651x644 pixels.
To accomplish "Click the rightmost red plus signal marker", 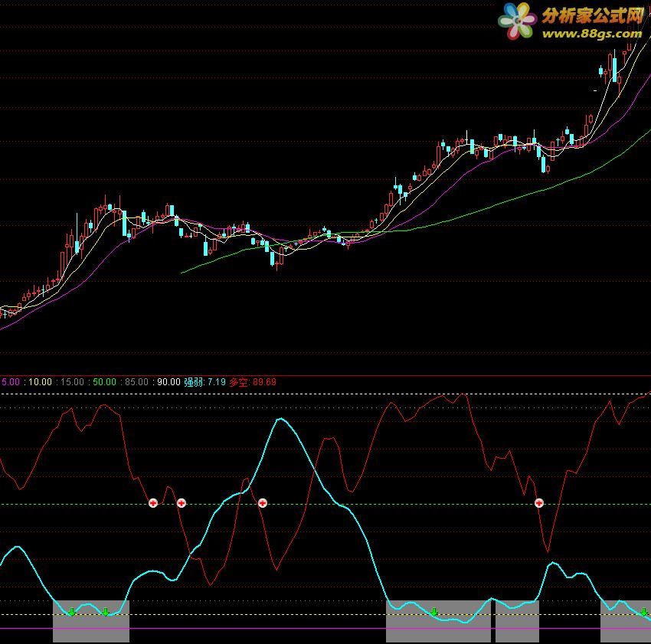I will 539,503.
